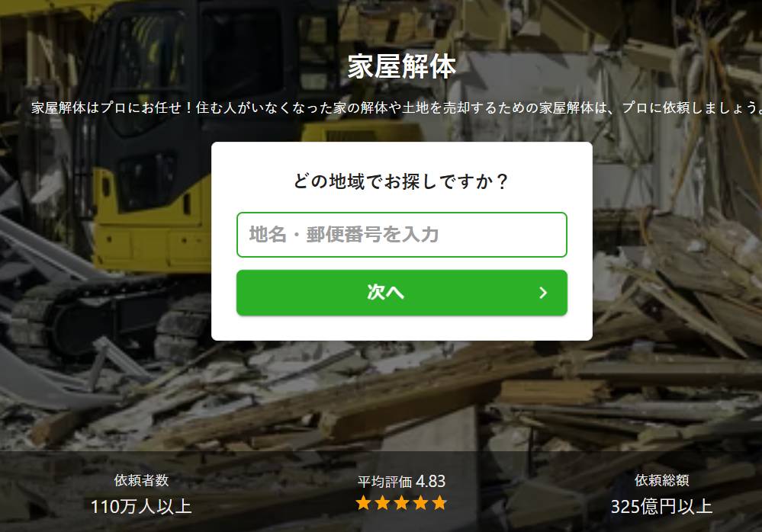Click the middle orange rating star

[x=401, y=502]
